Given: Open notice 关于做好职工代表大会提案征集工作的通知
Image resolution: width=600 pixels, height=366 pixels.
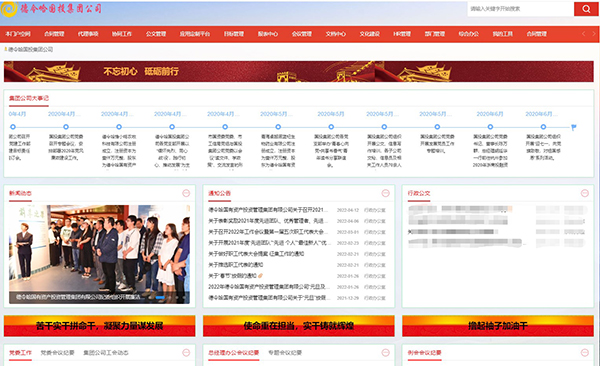Looking at the screenshot, I should click(x=256, y=254).
